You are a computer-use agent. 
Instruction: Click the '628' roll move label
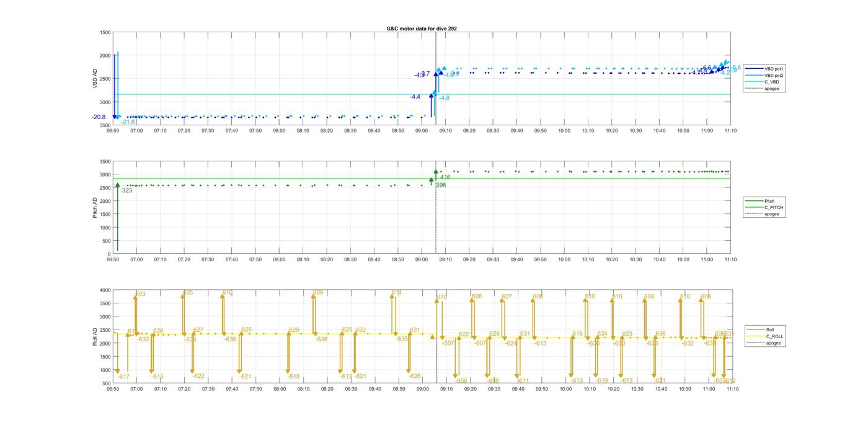[494, 334]
